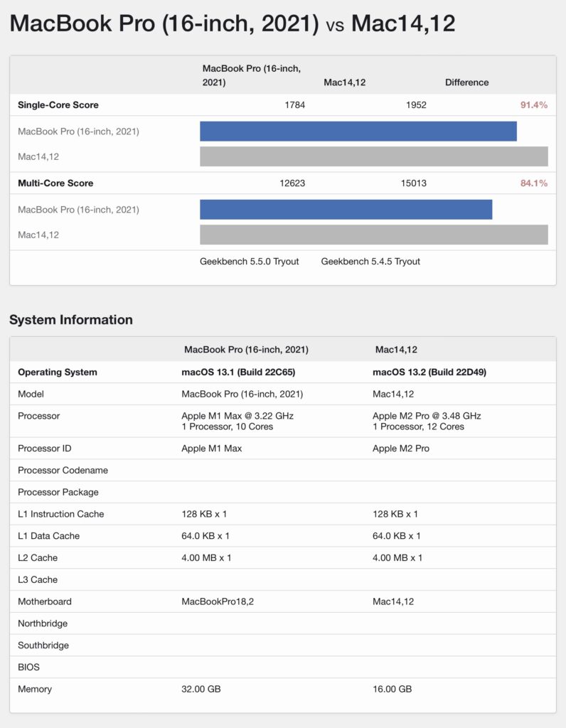Click Processor Package row label
The image size is (566, 728).
tap(58, 492)
